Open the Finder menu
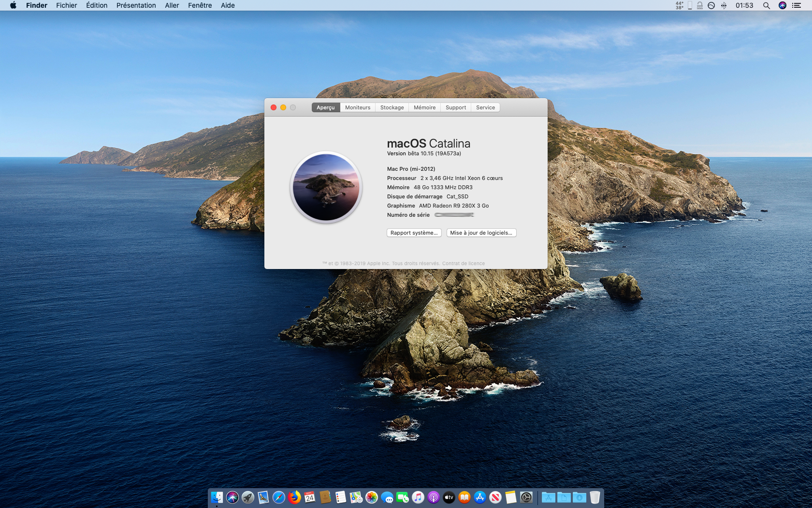Screen dimensions: 812x508 point(37,5)
